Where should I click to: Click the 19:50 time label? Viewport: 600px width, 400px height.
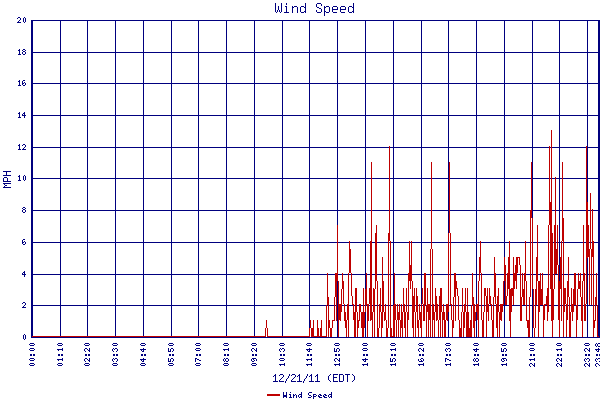[504, 354]
